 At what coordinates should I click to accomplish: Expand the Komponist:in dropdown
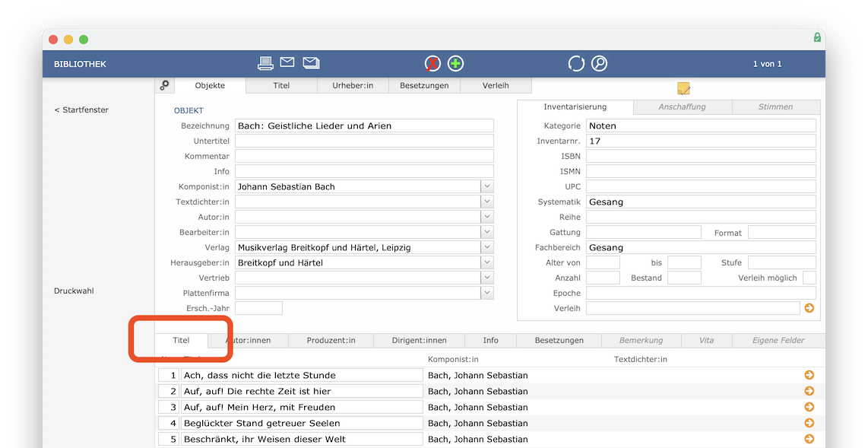487,186
